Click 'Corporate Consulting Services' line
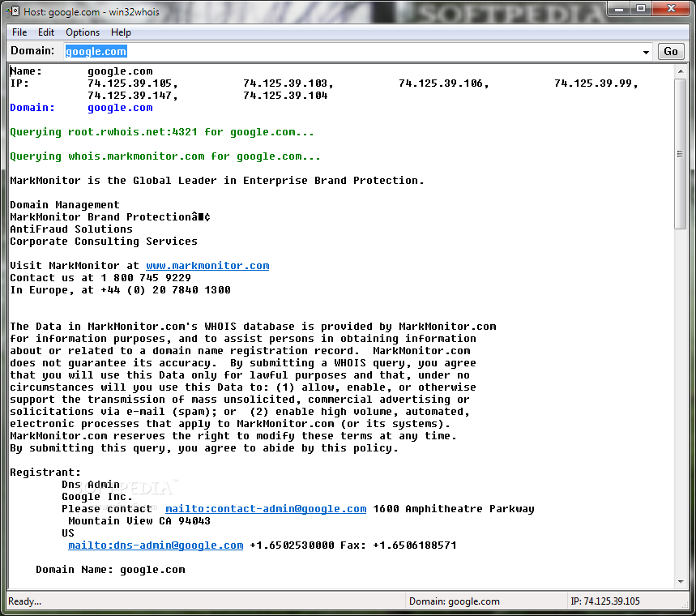 (104, 242)
